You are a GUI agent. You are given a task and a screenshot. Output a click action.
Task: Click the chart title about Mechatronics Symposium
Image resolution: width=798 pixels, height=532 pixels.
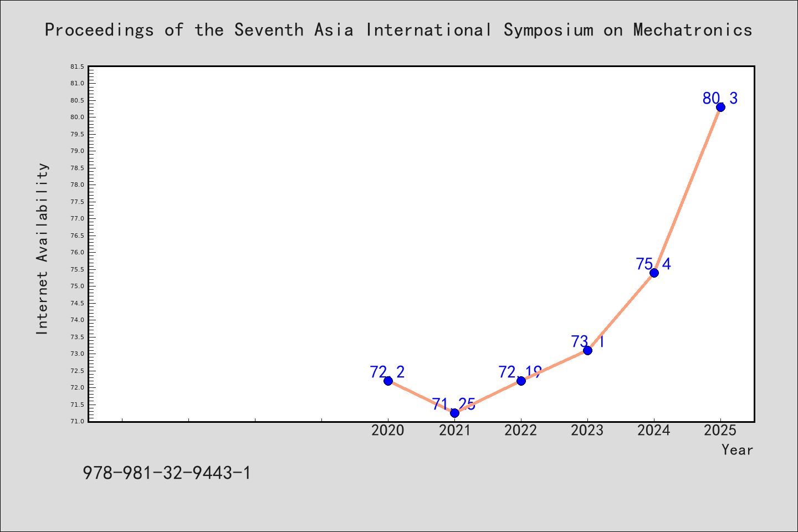[x=398, y=29]
